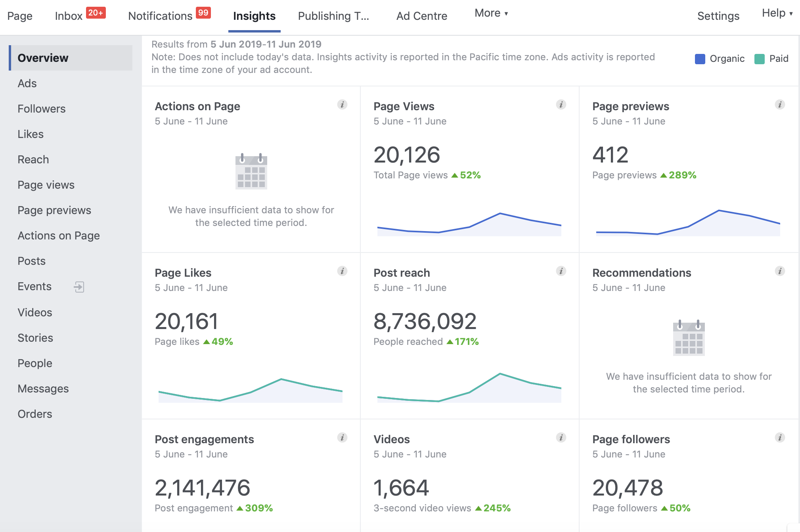The width and height of the screenshot is (800, 532).
Task: Click info icon on Page Likes card
Action: [342, 271]
